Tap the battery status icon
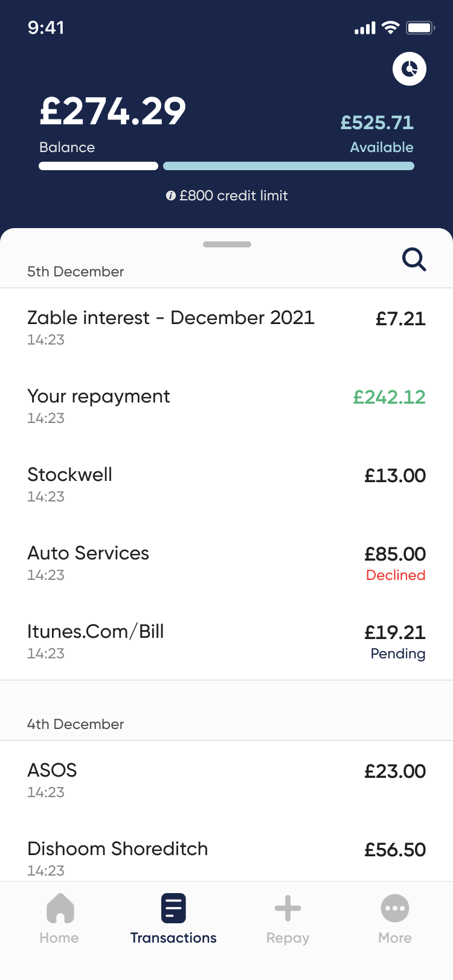 (x=420, y=28)
